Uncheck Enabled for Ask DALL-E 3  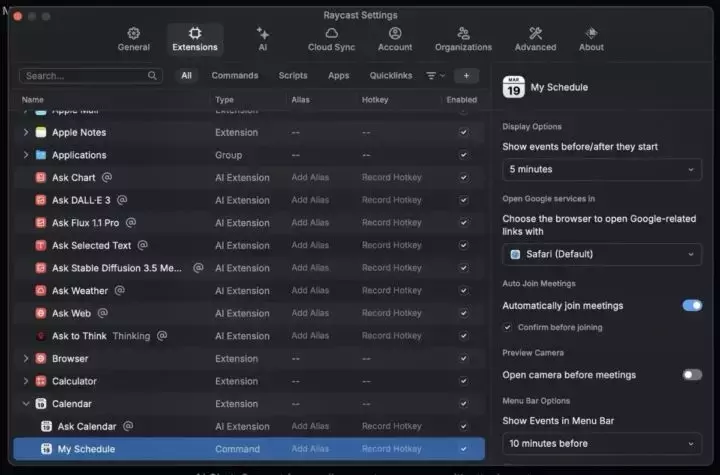click(464, 200)
